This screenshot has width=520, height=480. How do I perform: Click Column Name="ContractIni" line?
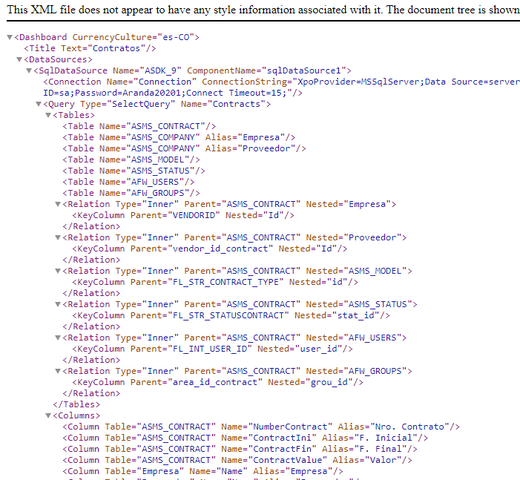tap(245, 438)
